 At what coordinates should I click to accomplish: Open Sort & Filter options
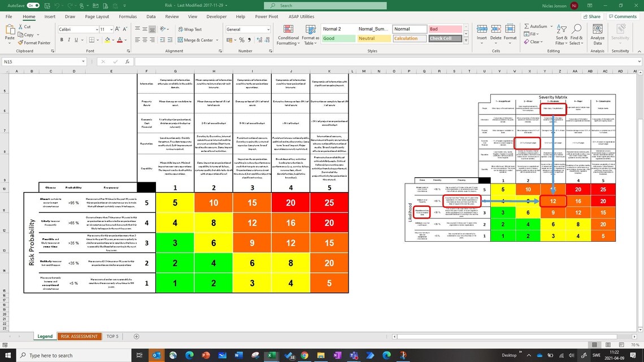[x=560, y=34]
